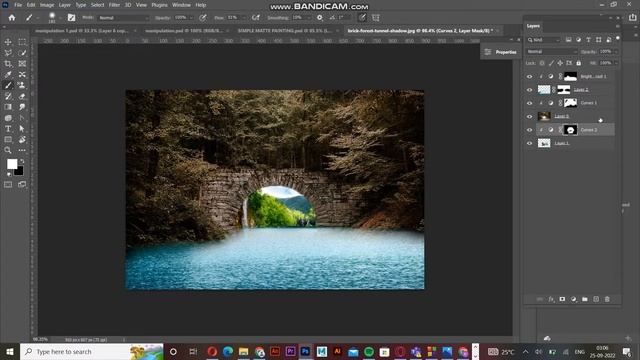Select the Brush tool in toolbox
This screenshot has height=360, width=640.
click(8, 85)
